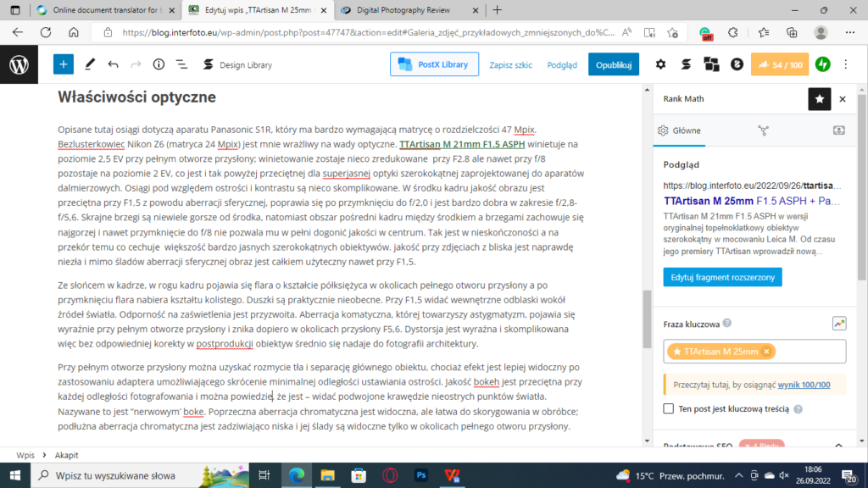
Task: Undo the last edit
Action: pyautogui.click(x=113, y=64)
